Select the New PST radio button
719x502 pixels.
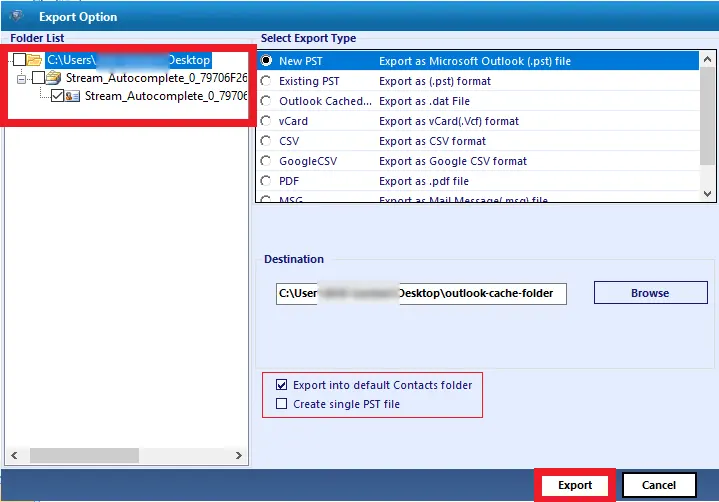click(x=266, y=61)
